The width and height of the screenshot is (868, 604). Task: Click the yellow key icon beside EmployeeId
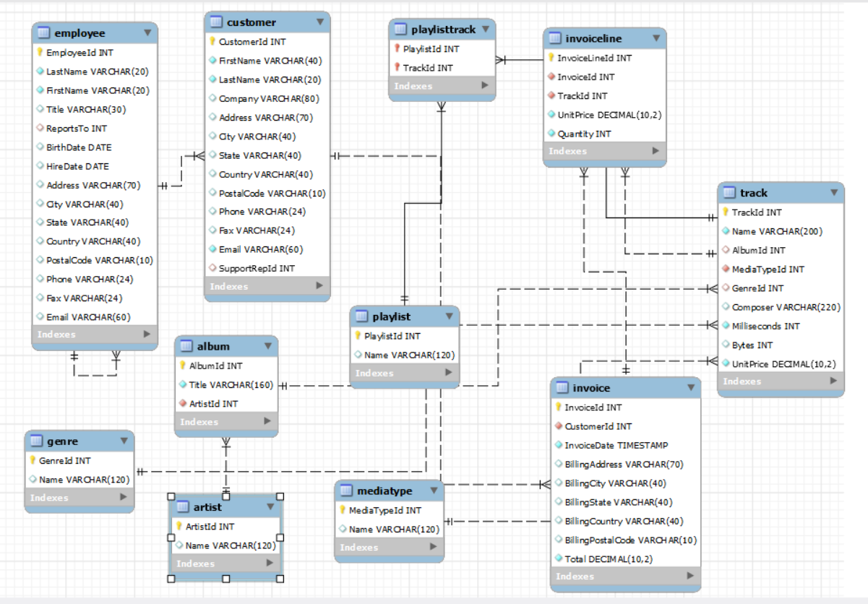(39, 52)
